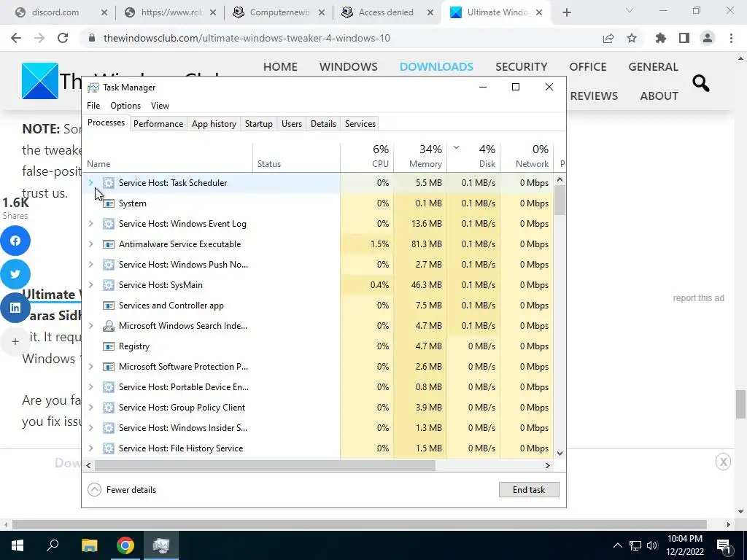Share the page on LinkedIn
This screenshot has height=560, width=747.
pyautogui.click(x=15, y=308)
